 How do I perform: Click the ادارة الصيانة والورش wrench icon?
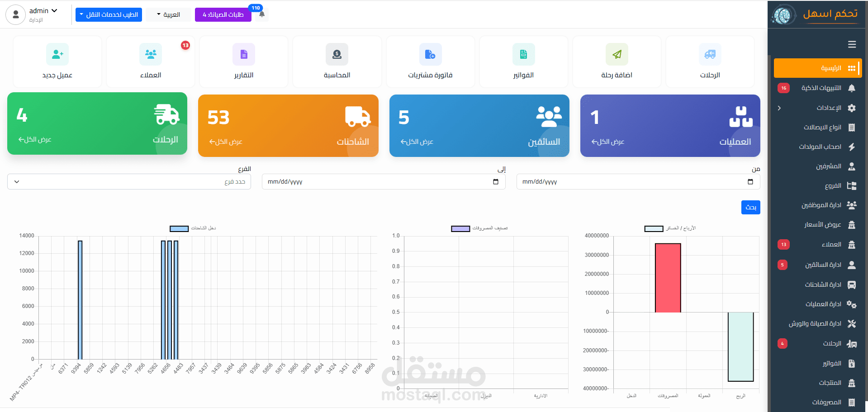pos(852,323)
